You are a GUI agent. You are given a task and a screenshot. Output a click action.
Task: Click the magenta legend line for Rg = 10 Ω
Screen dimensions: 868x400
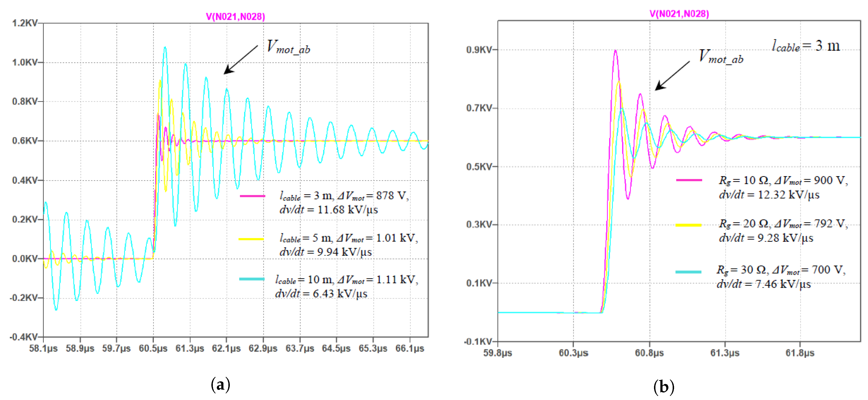pyautogui.click(x=689, y=180)
